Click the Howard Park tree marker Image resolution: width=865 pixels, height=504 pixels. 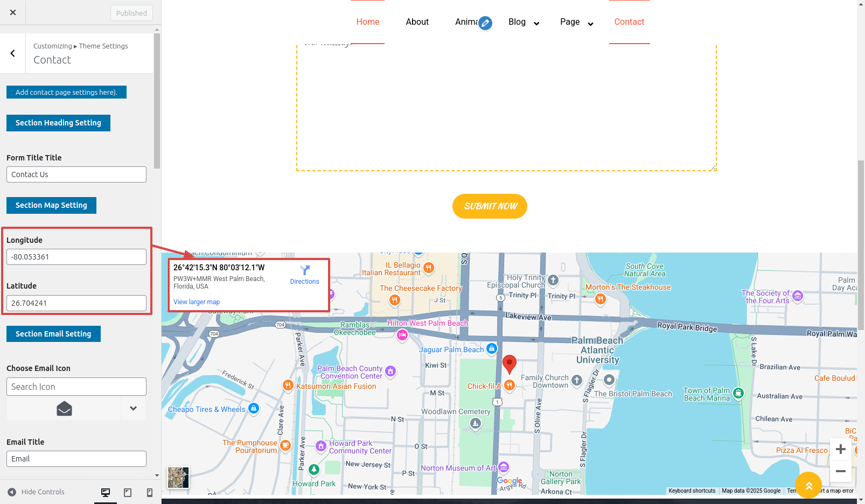click(x=314, y=470)
